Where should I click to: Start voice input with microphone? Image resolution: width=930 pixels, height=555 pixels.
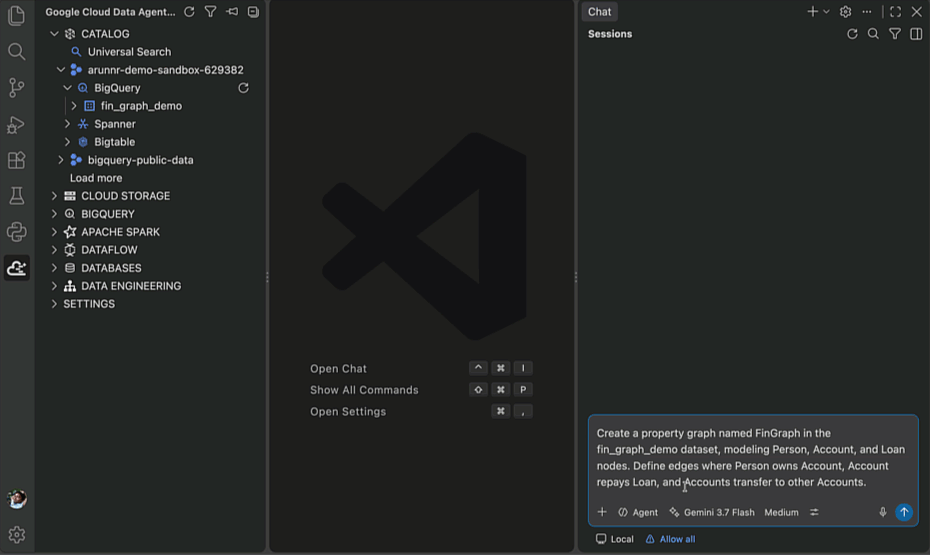883,512
